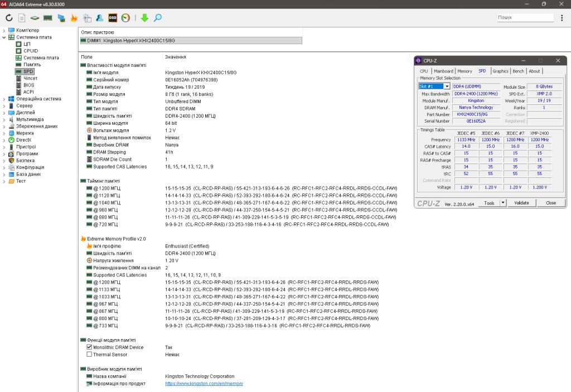Viewport: 571px width, 392px height.
Task: Click the Tools button in CPU-Z
Action: coord(489,203)
